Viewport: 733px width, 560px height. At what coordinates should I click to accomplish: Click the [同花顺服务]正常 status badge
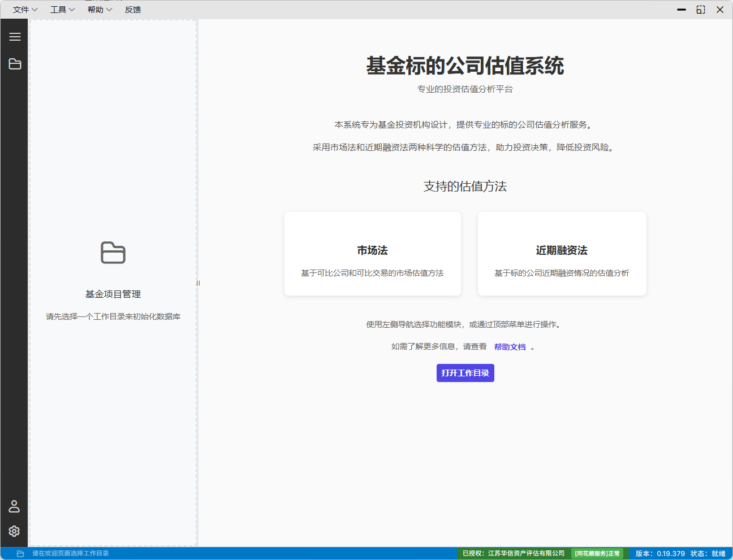point(597,554)
